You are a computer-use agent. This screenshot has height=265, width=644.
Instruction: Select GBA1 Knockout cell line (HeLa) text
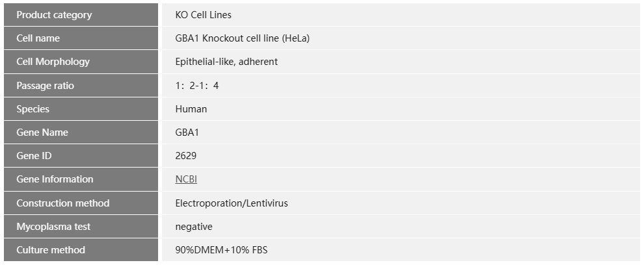[x=242, y=38]
